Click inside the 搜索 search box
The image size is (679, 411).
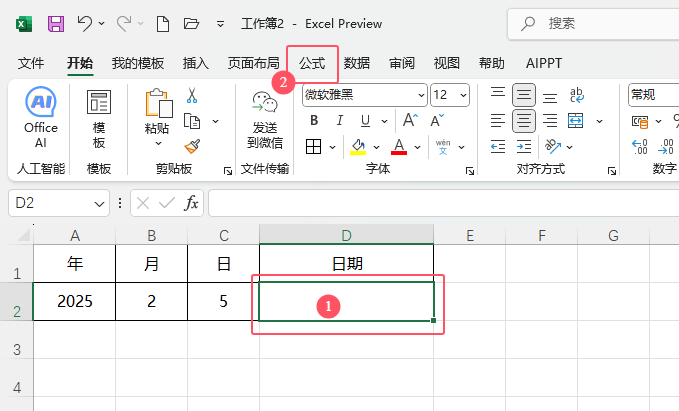pos(593,23)
